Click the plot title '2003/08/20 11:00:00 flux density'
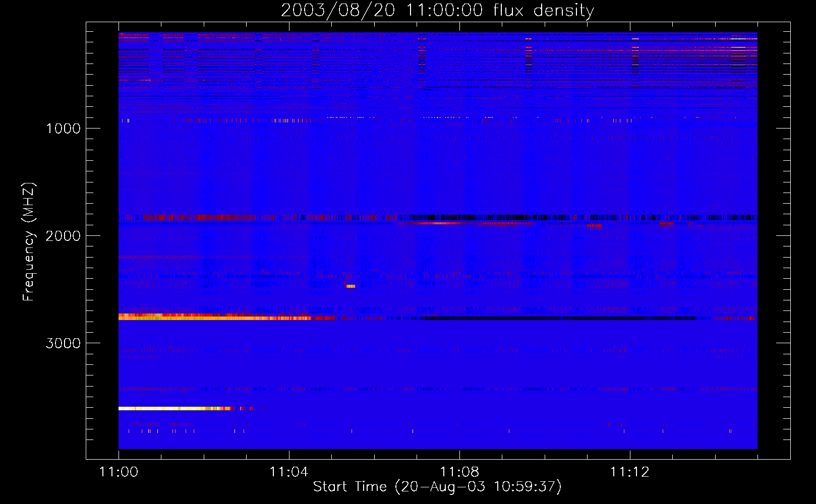The width and height of the screenshot is (816, 504). (x=437, y=10)
